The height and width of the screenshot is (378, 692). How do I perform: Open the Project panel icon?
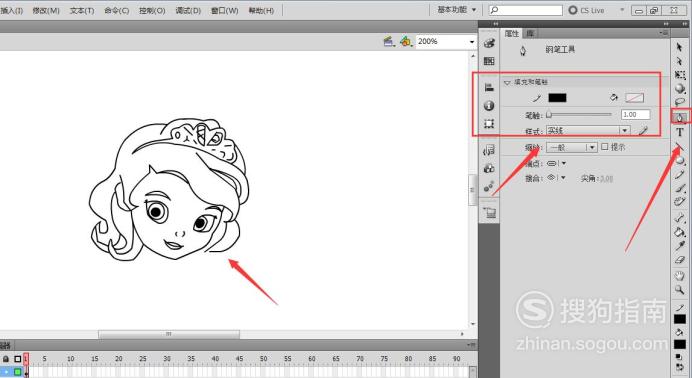[489, 213]
